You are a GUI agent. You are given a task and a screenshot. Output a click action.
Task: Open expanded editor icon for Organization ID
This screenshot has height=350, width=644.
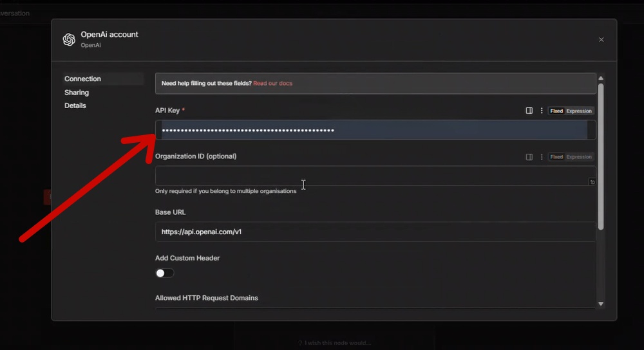click(x=529, y=157)
